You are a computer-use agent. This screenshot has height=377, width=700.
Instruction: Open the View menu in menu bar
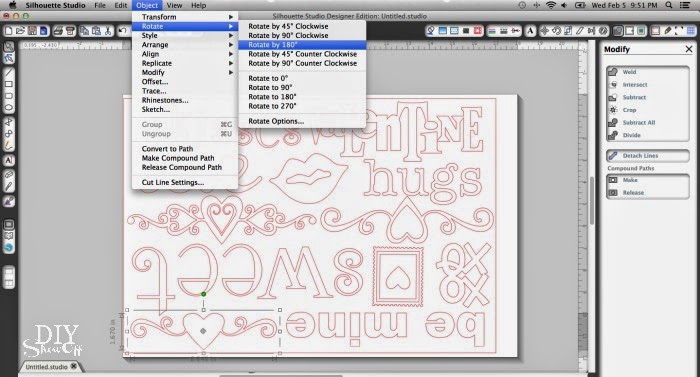tap(174, 5)
